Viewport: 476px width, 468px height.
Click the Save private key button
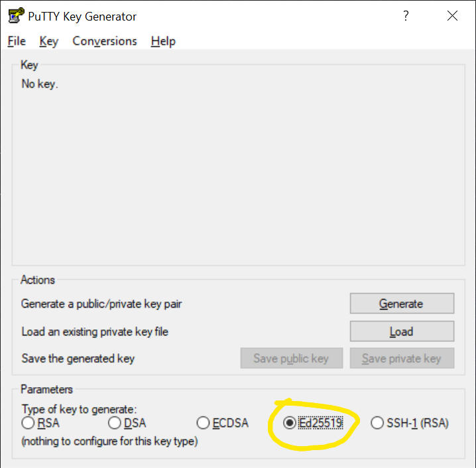pos(402,359)
